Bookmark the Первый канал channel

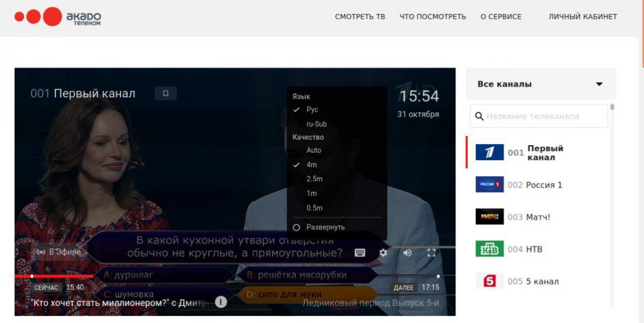tap(166, 94)
